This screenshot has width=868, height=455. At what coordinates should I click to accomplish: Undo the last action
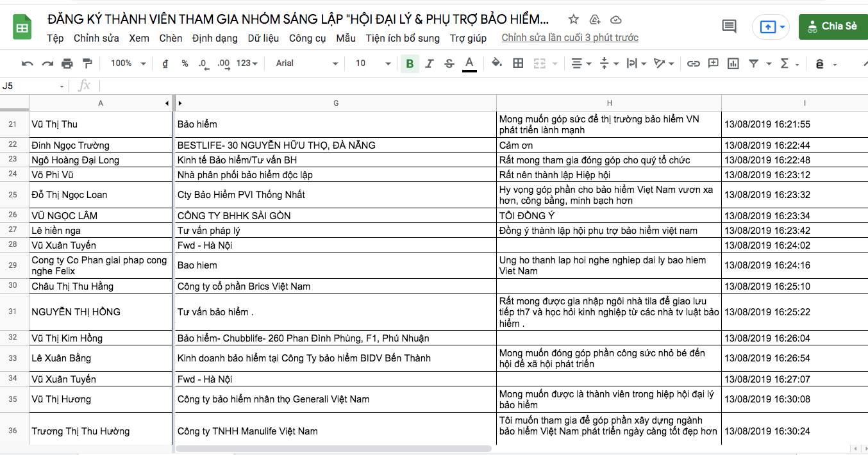[28, 63]
